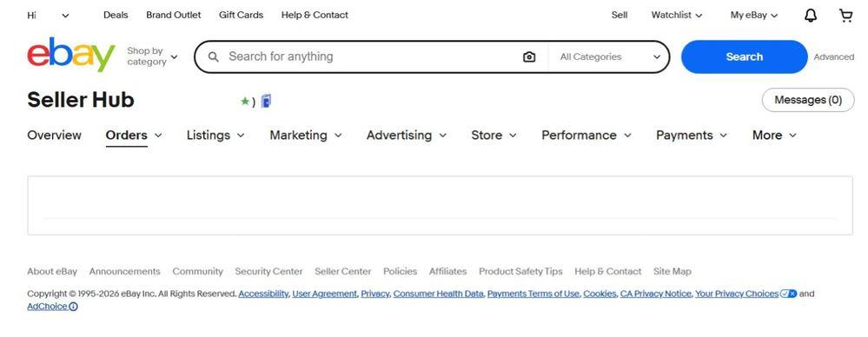Image resolution: width=868 pixels, height=337 pixels.
Task: Open Seller Center footer link
Action: pos(343,272)
